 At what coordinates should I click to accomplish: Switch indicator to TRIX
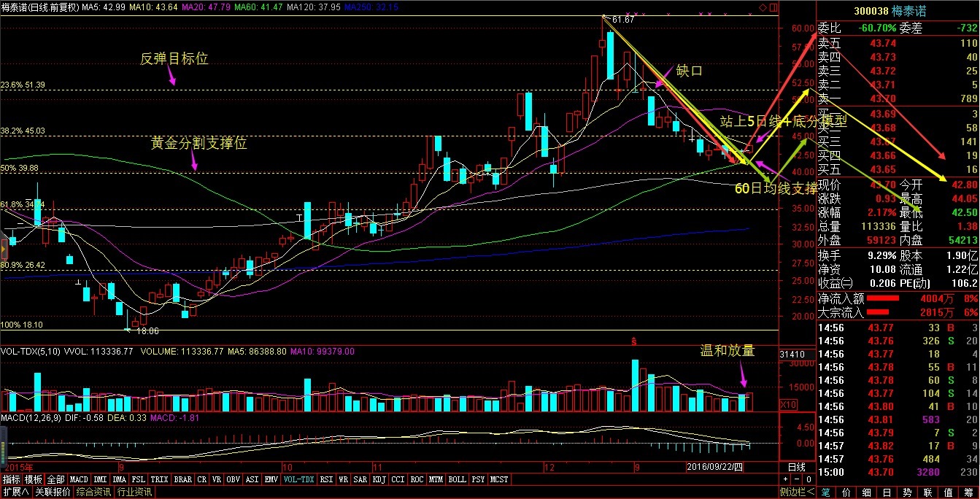[161, 479]
